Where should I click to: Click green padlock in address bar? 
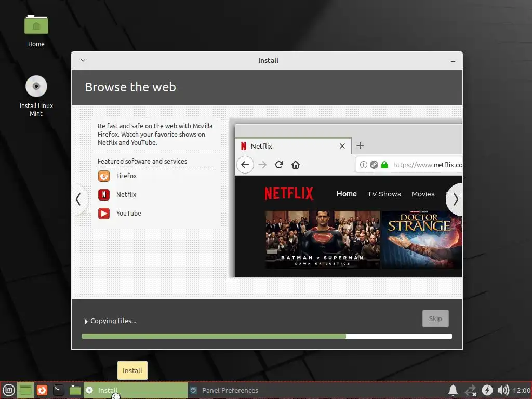click(x=384, y=165)
